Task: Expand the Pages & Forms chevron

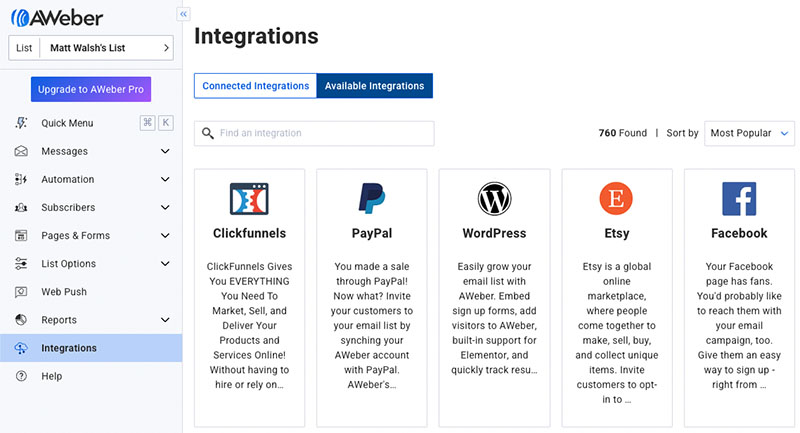Action: click(165, 235)
